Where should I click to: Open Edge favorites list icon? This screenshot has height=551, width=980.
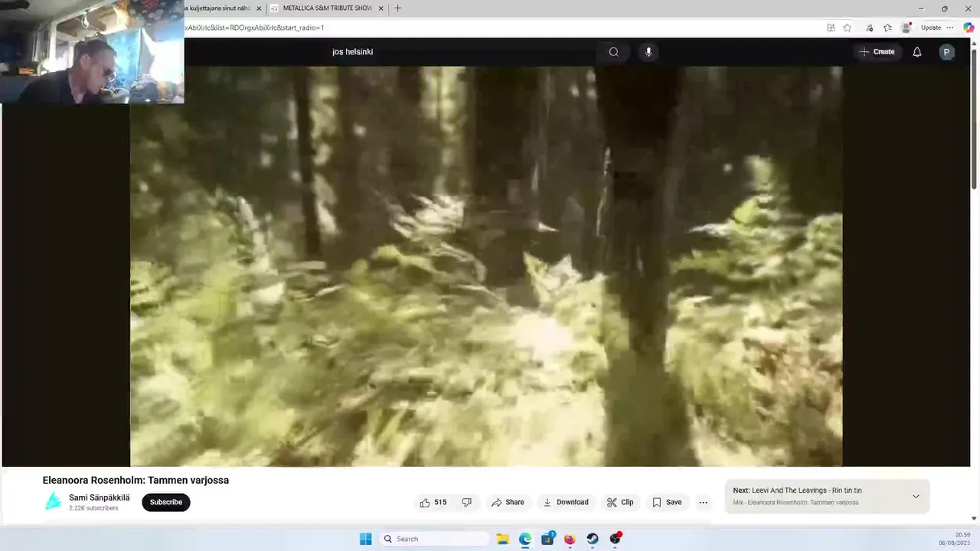(x=887, y=28)
